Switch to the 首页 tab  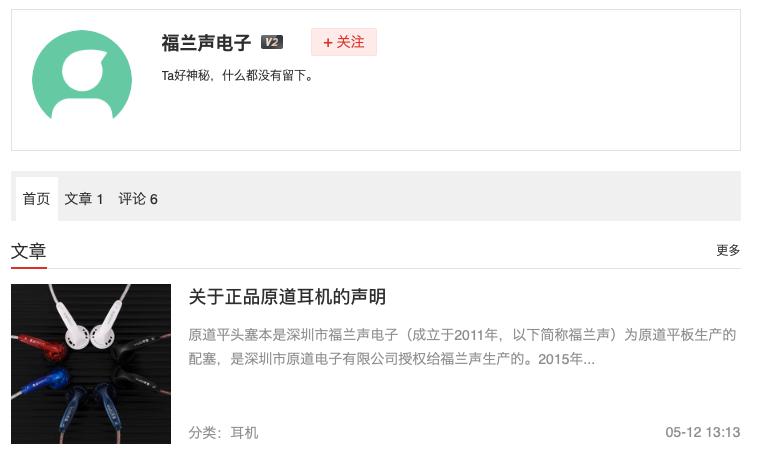point(37,199)
